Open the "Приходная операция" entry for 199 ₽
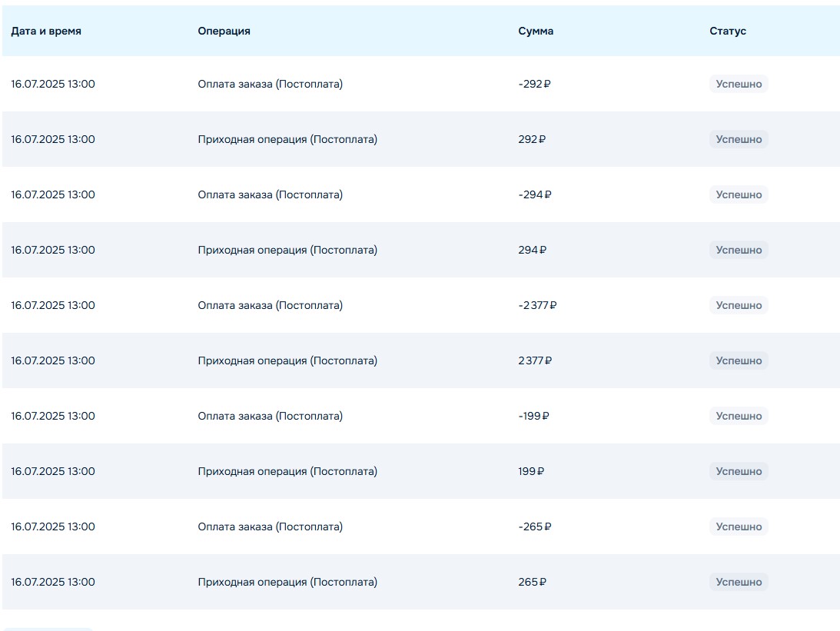The image size is (840, 631). point(287,471)
